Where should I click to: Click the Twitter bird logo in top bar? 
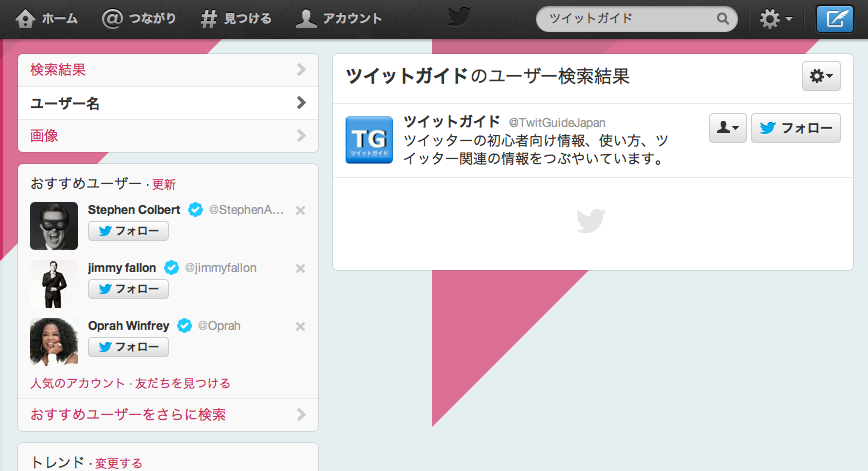coord(459,17)
